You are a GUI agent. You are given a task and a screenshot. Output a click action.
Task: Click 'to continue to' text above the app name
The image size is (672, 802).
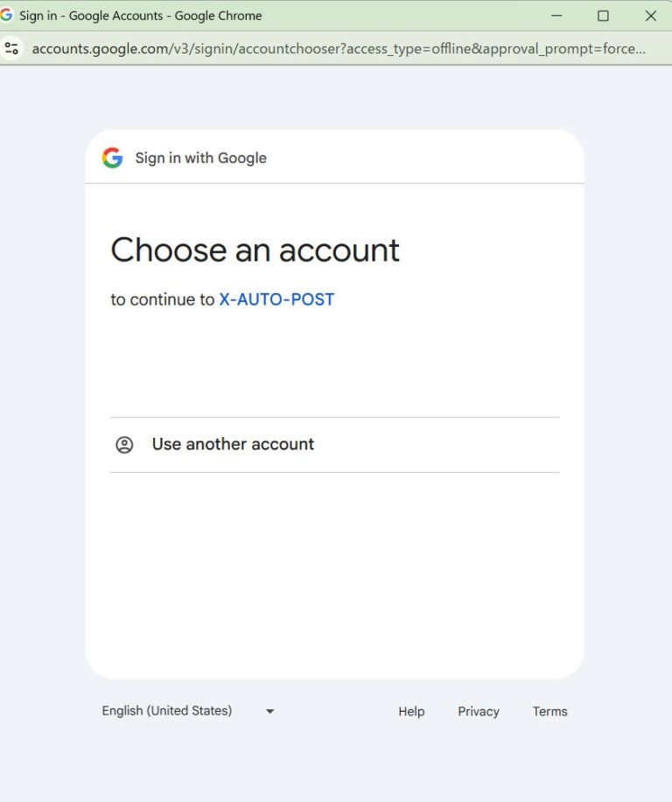point(162,299)
